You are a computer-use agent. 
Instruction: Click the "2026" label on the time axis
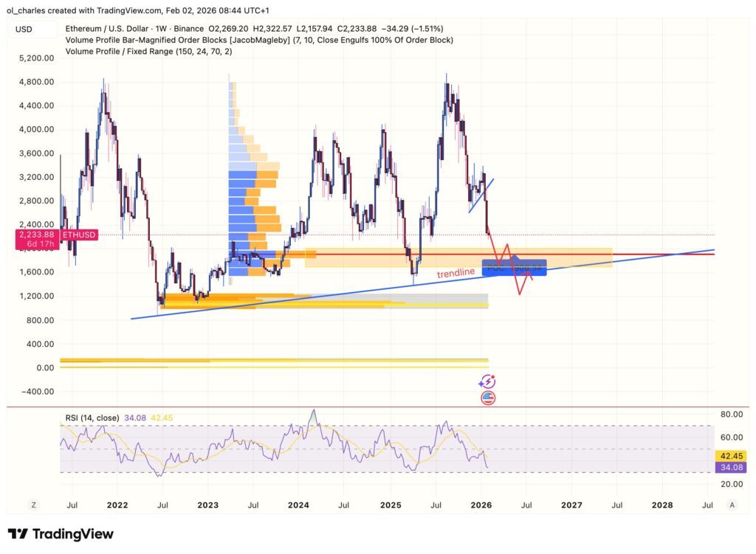pos(481,505)
